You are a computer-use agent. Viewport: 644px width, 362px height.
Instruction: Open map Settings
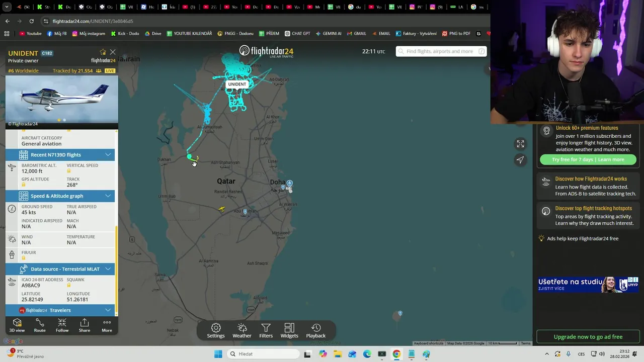tap(216, 331)
